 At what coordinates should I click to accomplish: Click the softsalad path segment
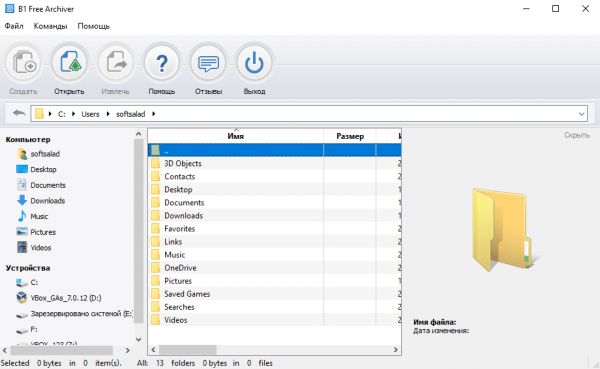[130, 114]
